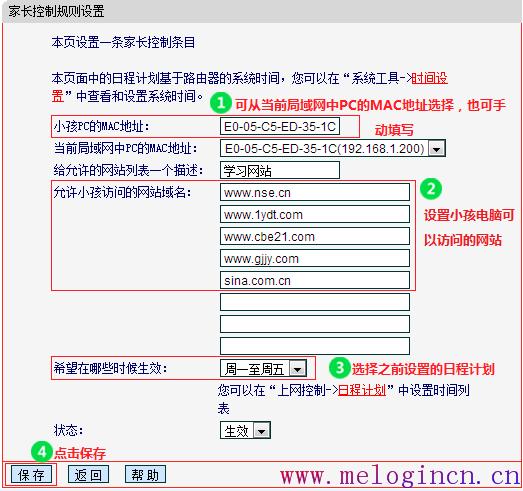Select the www.gjjy.com domain field
The width and height of the screenshot is (523, 491).
315,259
